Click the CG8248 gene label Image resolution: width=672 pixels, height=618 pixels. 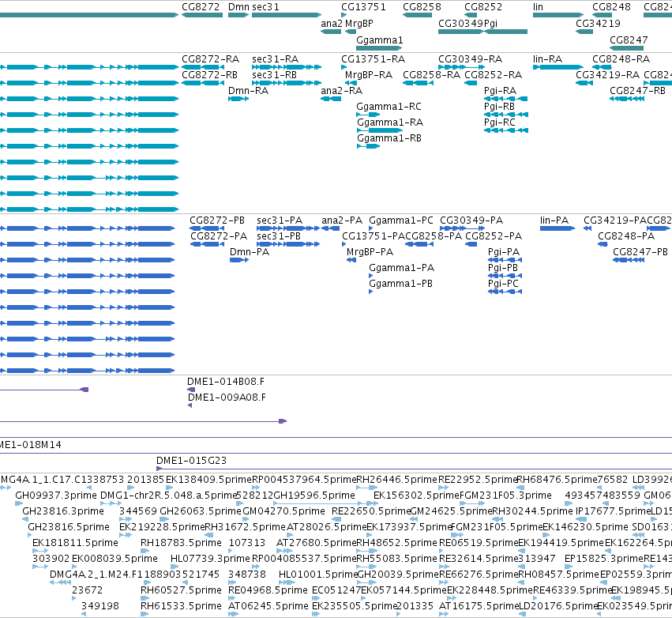tap(611, 7)
